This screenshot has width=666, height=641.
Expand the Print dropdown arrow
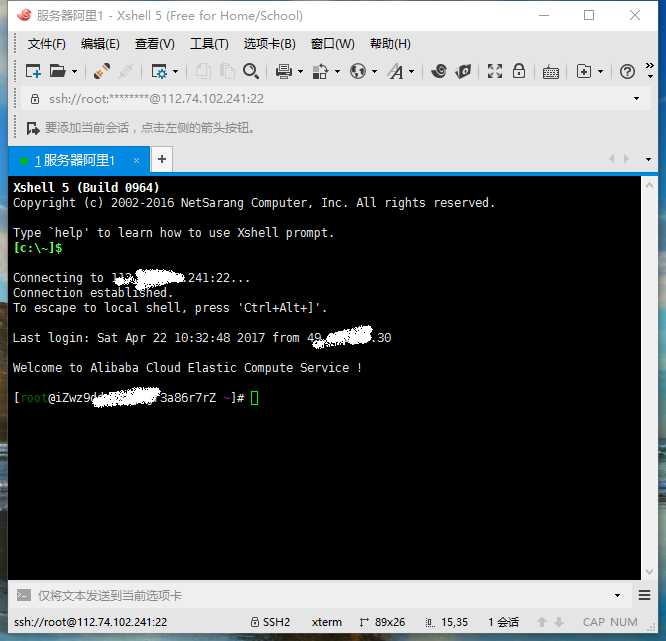click(300, 71)
